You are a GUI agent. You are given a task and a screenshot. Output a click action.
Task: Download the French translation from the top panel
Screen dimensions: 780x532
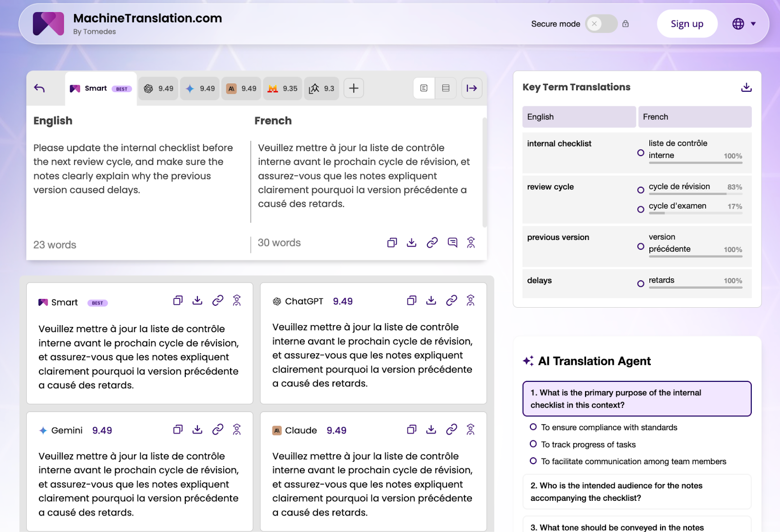[x=411, y=242]
